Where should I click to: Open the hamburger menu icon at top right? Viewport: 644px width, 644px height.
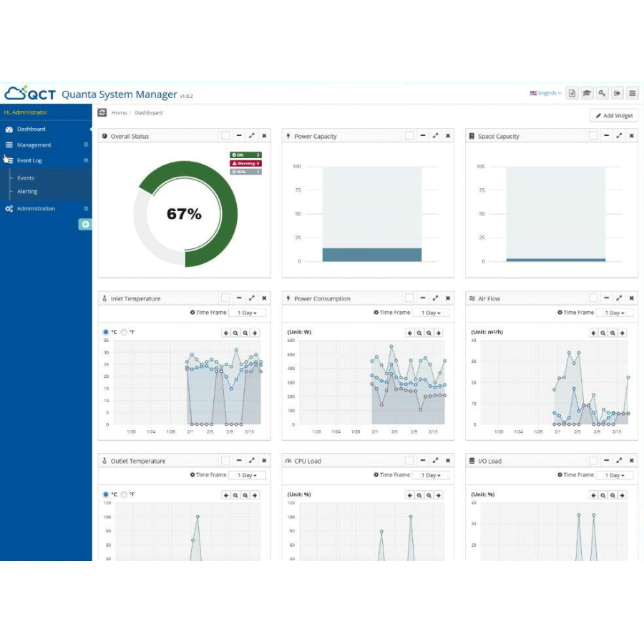pos(633,93)
